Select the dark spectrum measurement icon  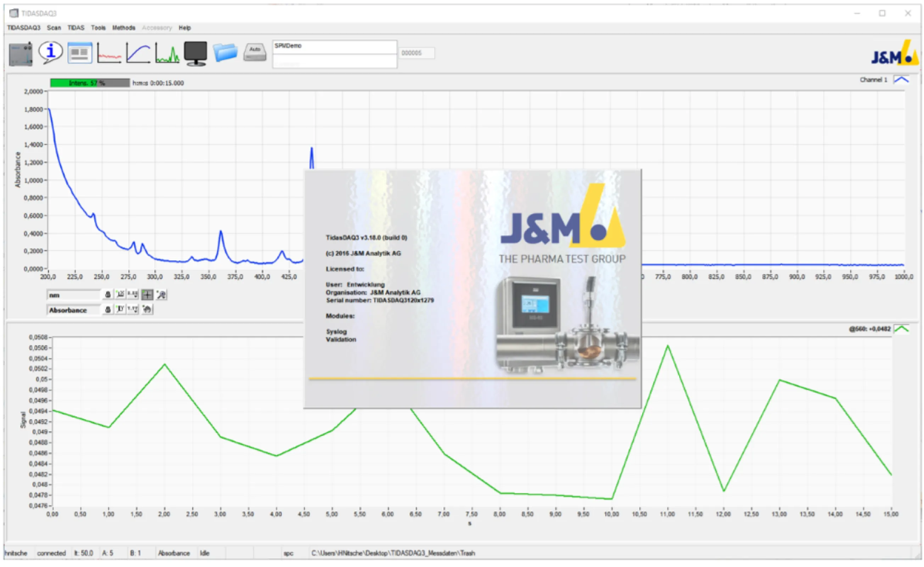pos(109,52)
